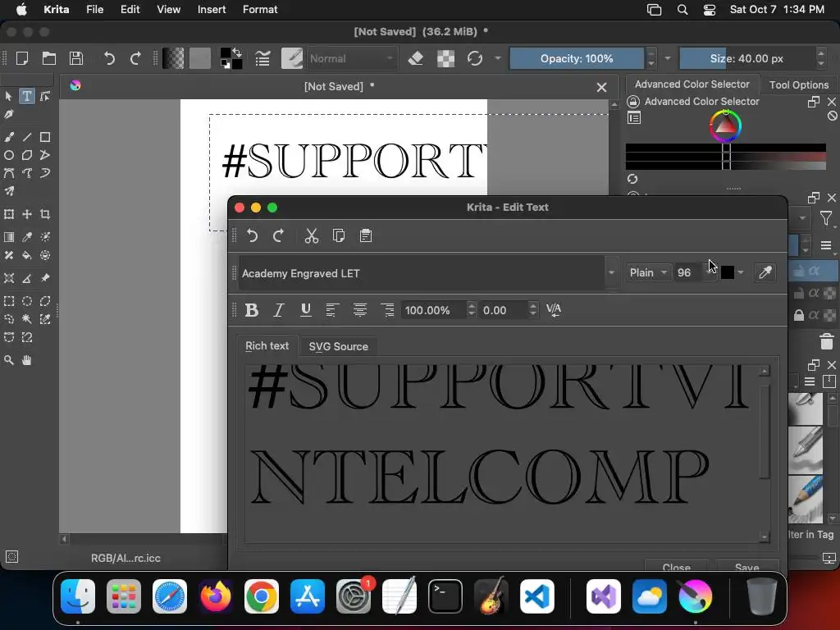Cut selected text in Edit Text

(311, 235)
